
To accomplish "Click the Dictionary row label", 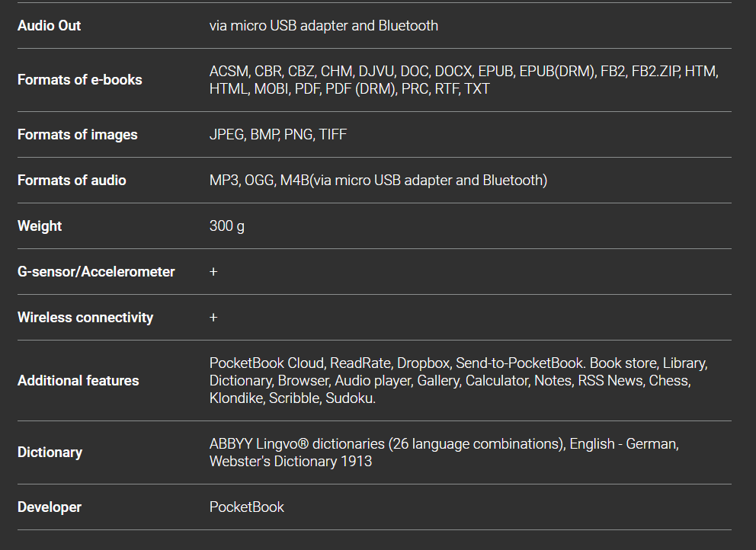I will tap(50, 452).
